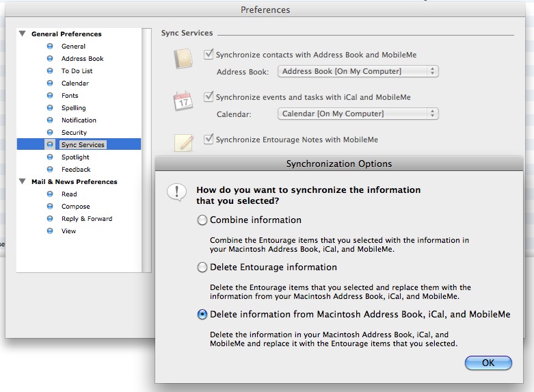
Task: Open Fonts preferences pane
Action: [x=70, y=95]
